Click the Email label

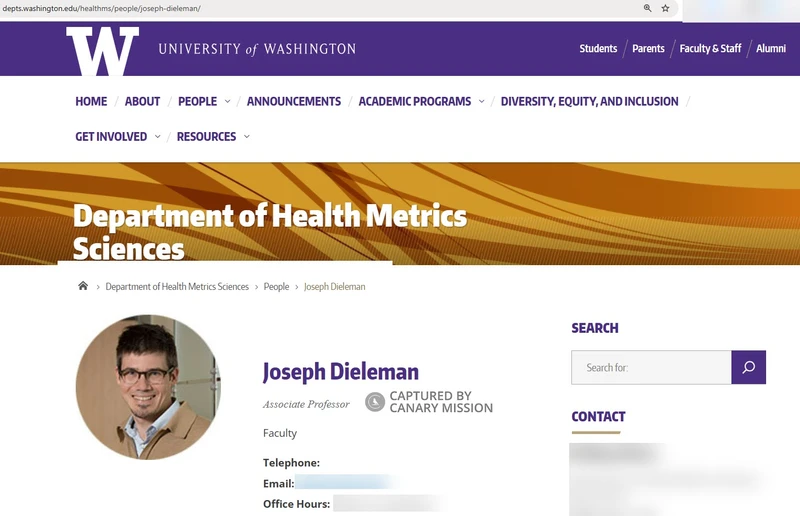click(x=279, y=483)
